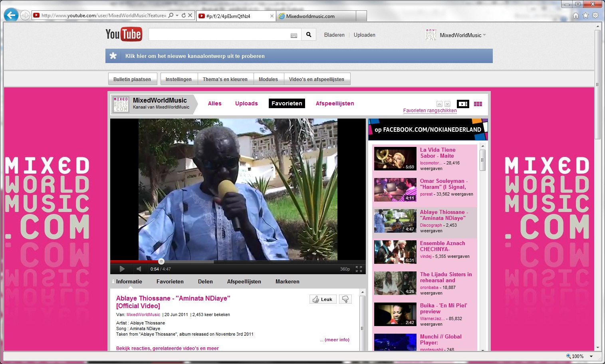
Task: Click the YouTube logo
Action: click(x=123, y=34)
